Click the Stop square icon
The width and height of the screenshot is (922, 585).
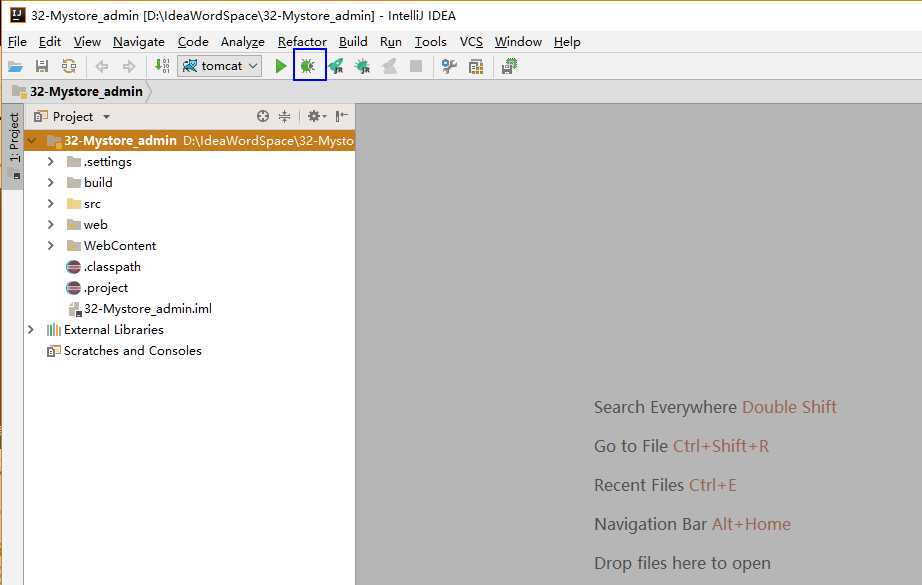[416, 66]
